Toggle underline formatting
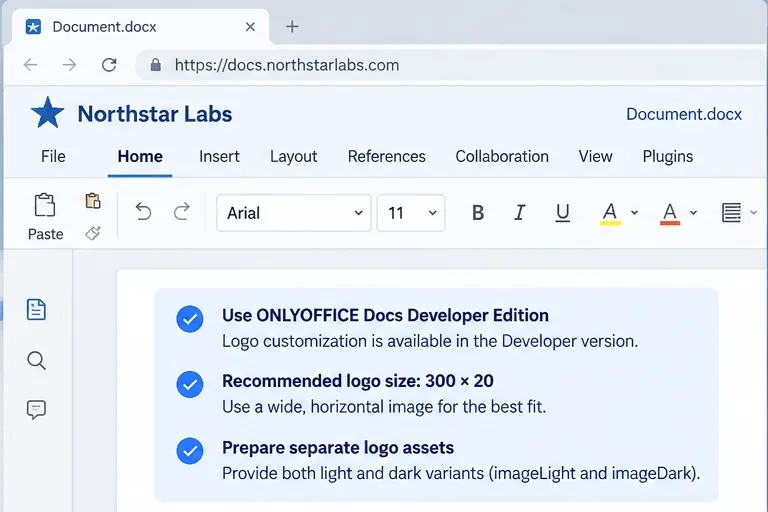Viewport: 768px width, 512px height. point(563,213)
